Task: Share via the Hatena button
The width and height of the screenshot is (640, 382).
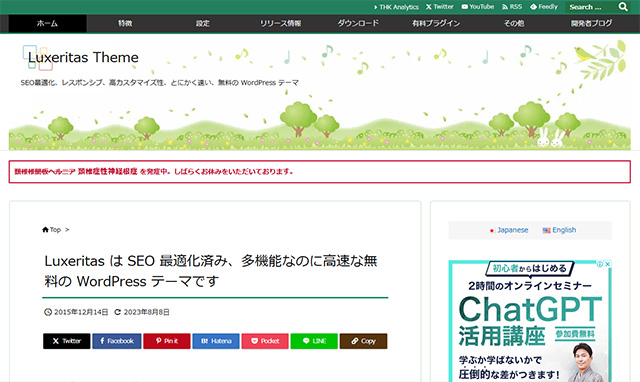Action: (x=216, y=341)
